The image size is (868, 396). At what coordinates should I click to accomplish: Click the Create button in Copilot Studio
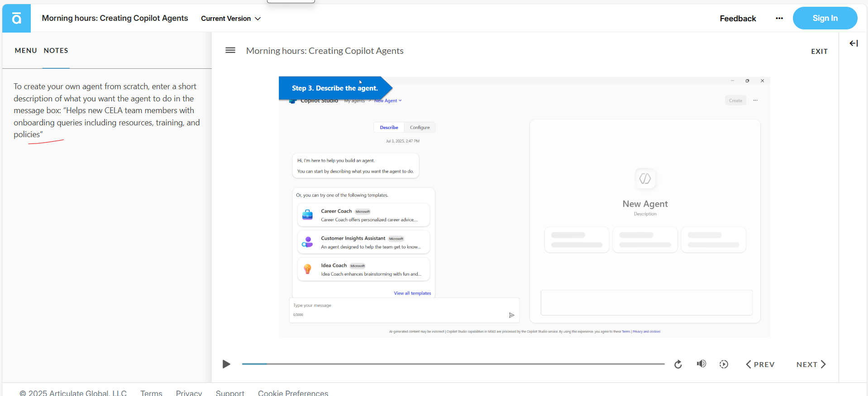pos(735,100)
